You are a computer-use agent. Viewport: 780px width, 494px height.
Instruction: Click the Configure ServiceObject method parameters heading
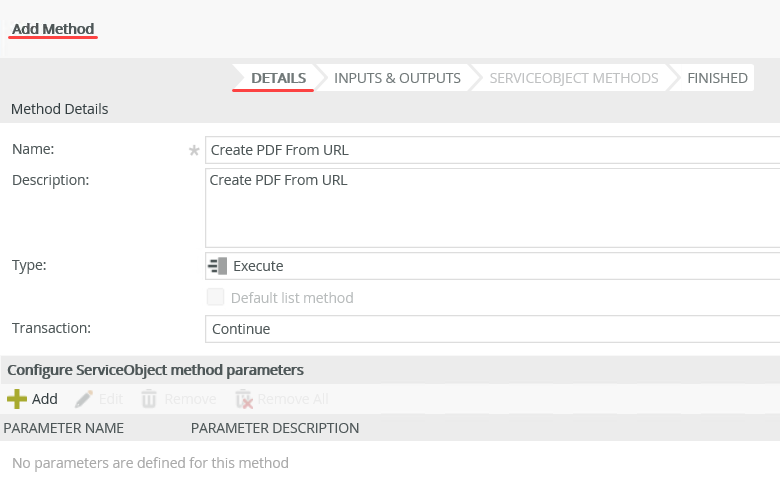click(x=155, y=370)
